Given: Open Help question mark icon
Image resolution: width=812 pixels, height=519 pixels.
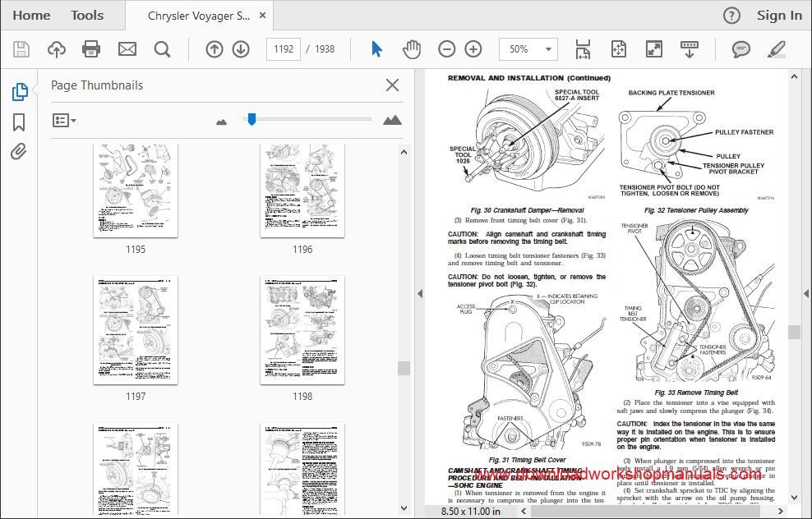Looking at the screenshot, I should (x=731, y=16).
